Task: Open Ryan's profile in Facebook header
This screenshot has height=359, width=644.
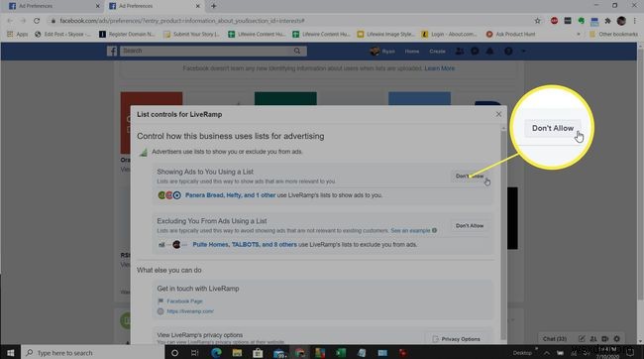Action: (382, 52)
